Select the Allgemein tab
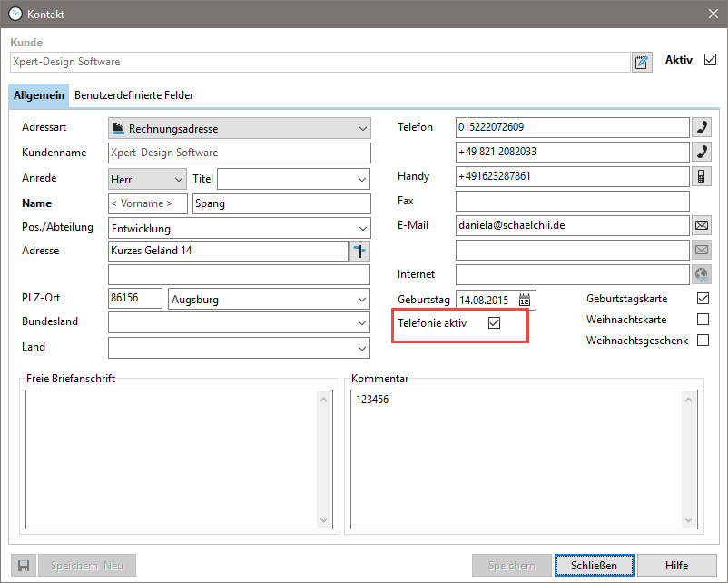This screenshot has height=583, width=728. point(39,95)
